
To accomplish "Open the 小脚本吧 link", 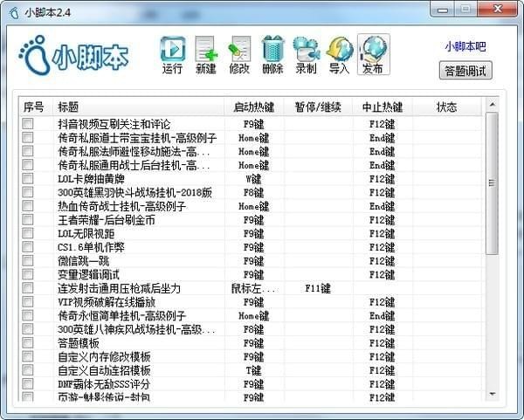I will 465,46.
